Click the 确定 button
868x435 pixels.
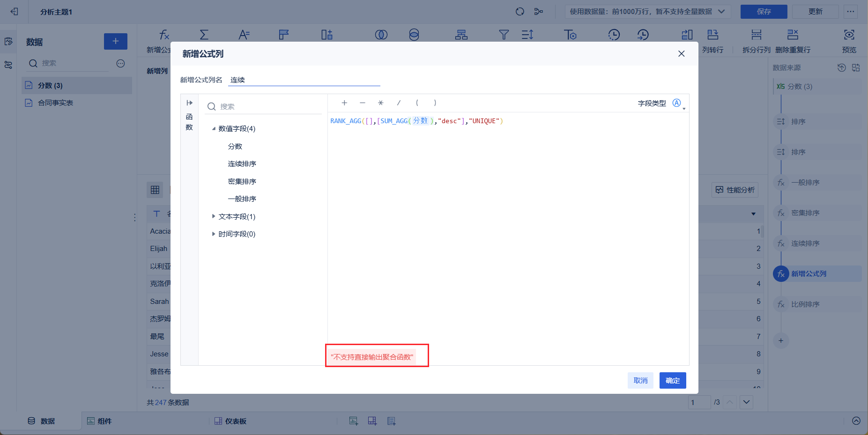pos(673,381)
